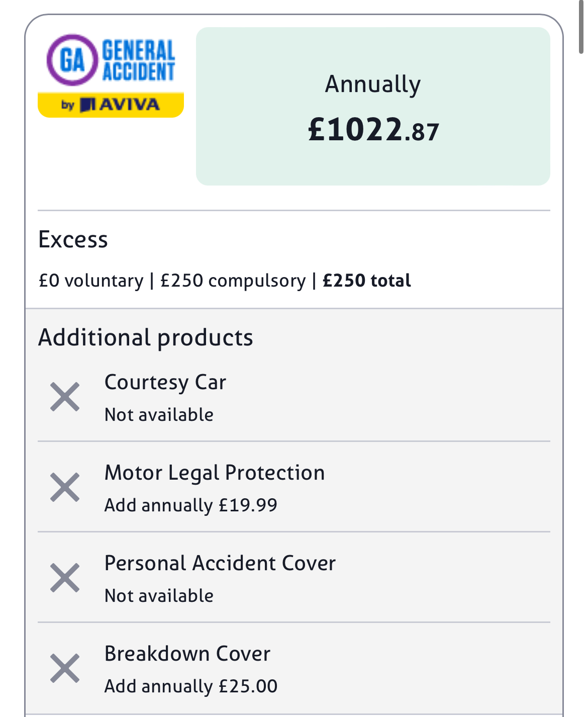
Task: Click the £250 total excess text
Action: 366,281
